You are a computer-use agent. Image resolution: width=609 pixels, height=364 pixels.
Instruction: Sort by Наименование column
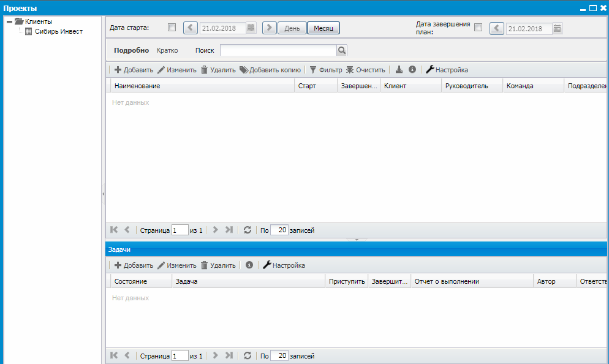[x=202, y=86]
